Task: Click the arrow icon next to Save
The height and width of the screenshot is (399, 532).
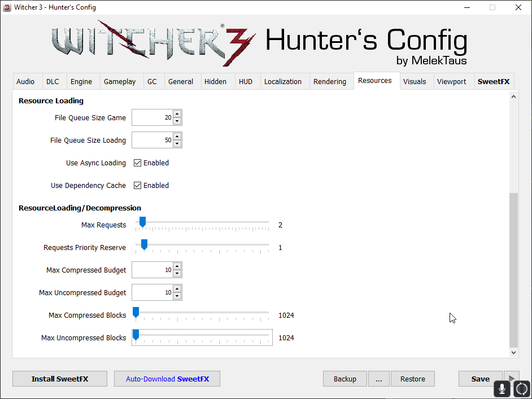Action: click(x=511, y=377)
